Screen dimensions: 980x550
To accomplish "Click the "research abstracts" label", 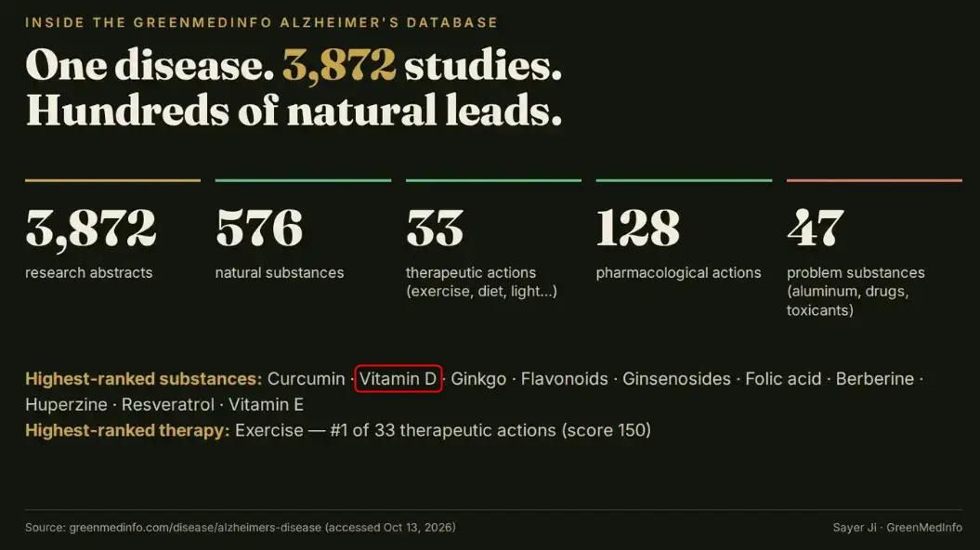I will point(89,272).
